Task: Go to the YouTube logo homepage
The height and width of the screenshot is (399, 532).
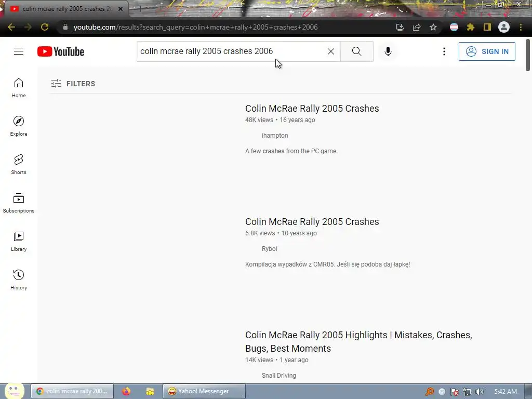Action: (x=61, y=51)
